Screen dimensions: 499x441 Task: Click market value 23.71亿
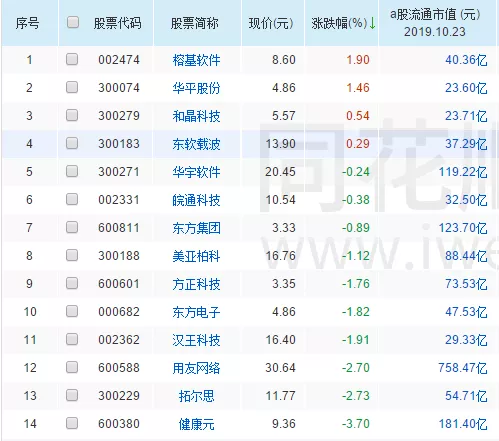point(466,116)
